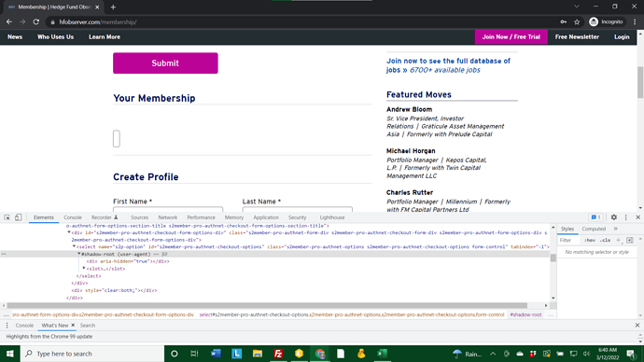644x362 pixels.
Task: Click the Elements panel vertical scrollbar thumb
Action: [x=553, y=258]
